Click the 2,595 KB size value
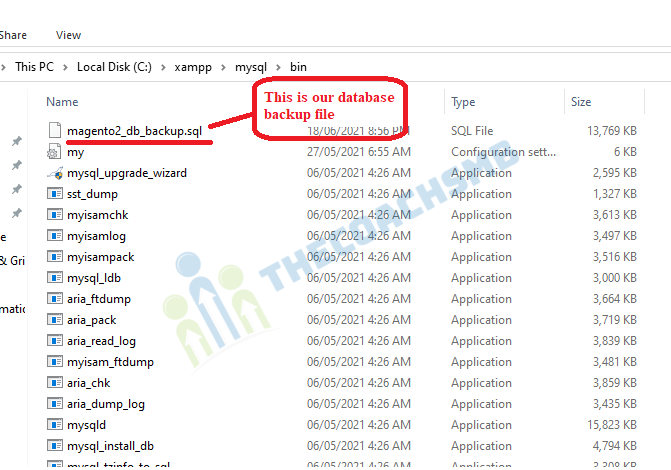The image size is (671, 470). (x=615, y=173)
